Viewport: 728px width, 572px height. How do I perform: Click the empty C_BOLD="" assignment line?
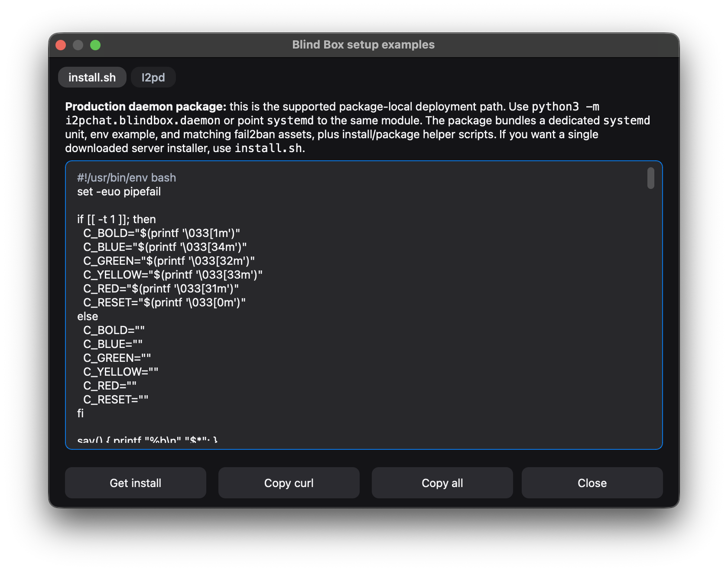pos(114,330)
